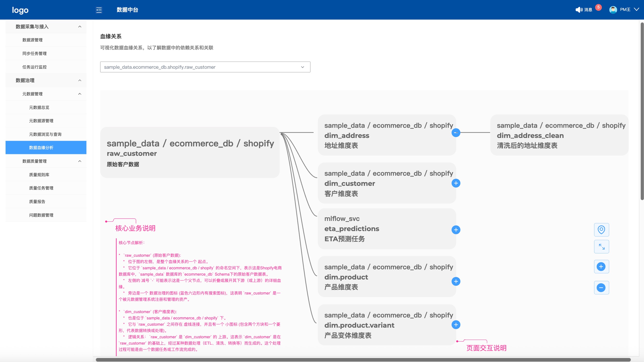Open 同步任务管理 menu item

(x=46, y=53)
